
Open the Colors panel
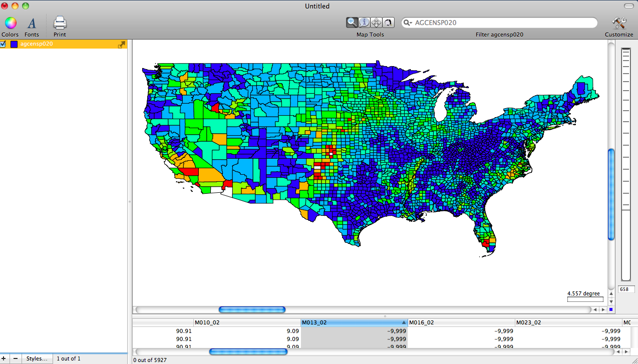coord(10,23)
